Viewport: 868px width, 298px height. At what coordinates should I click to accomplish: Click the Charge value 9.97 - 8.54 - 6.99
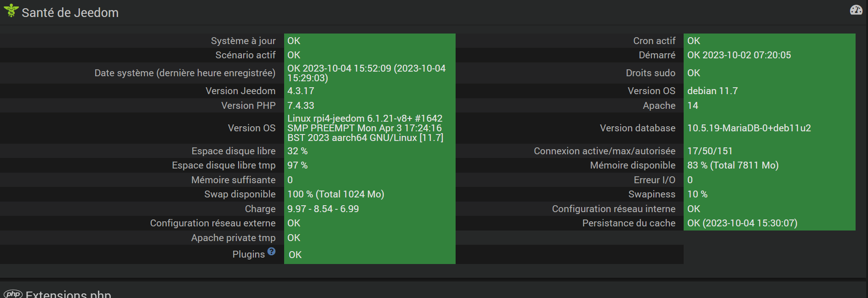[323, 209]
